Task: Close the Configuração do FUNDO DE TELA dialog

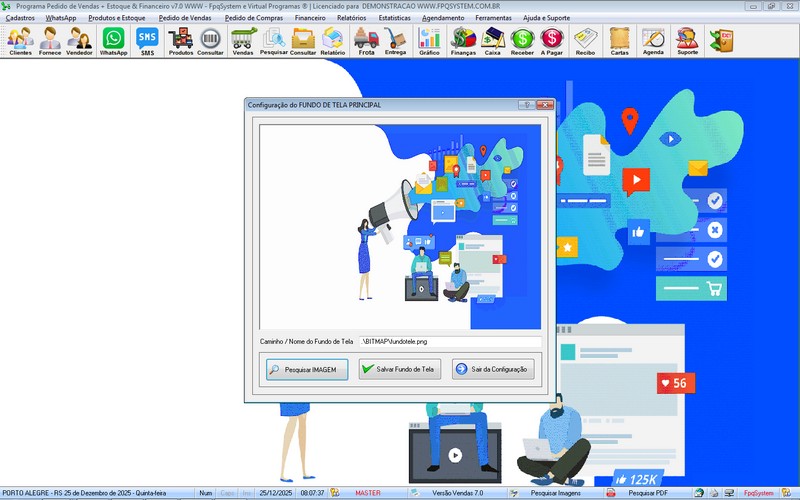Action: point(545,105)
